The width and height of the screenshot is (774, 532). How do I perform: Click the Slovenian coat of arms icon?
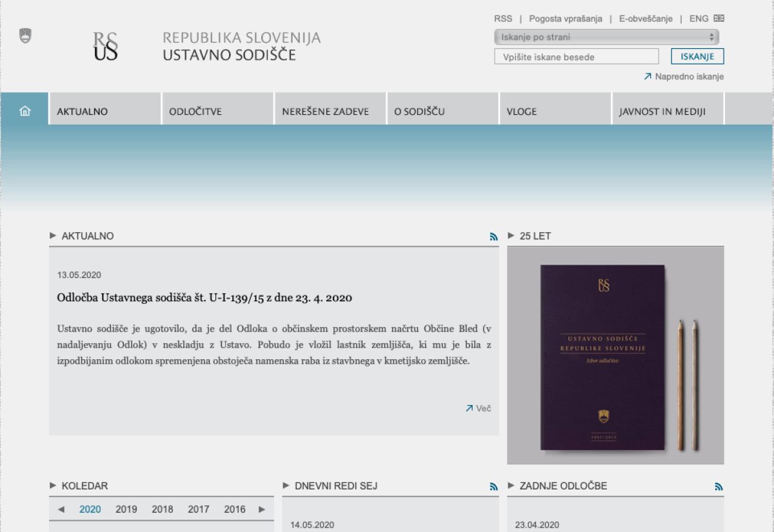[25, 36]
